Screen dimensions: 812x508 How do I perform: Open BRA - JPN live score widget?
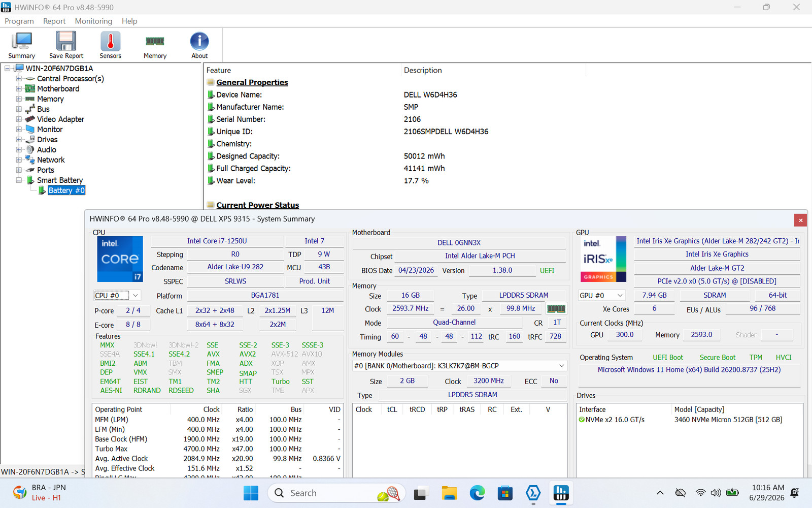[x=40, y=493]
